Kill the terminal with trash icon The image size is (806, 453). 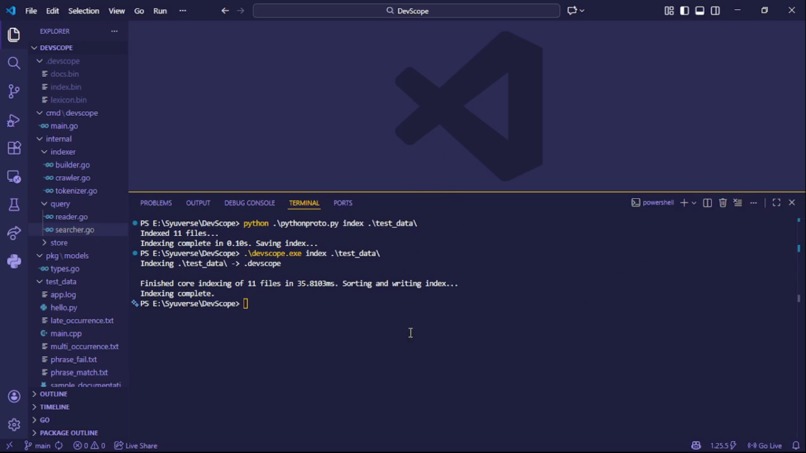[723, 203]
